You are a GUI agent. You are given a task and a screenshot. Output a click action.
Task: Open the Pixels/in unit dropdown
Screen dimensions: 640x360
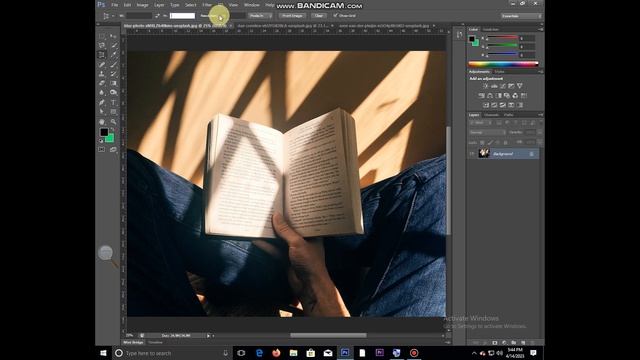point(260,16)
